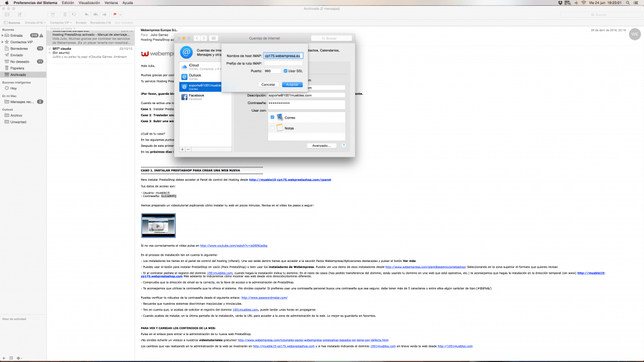Select Borradores mailbox in sidebar
The height and width of the screenshot is (362, 644).
(23, 49)
